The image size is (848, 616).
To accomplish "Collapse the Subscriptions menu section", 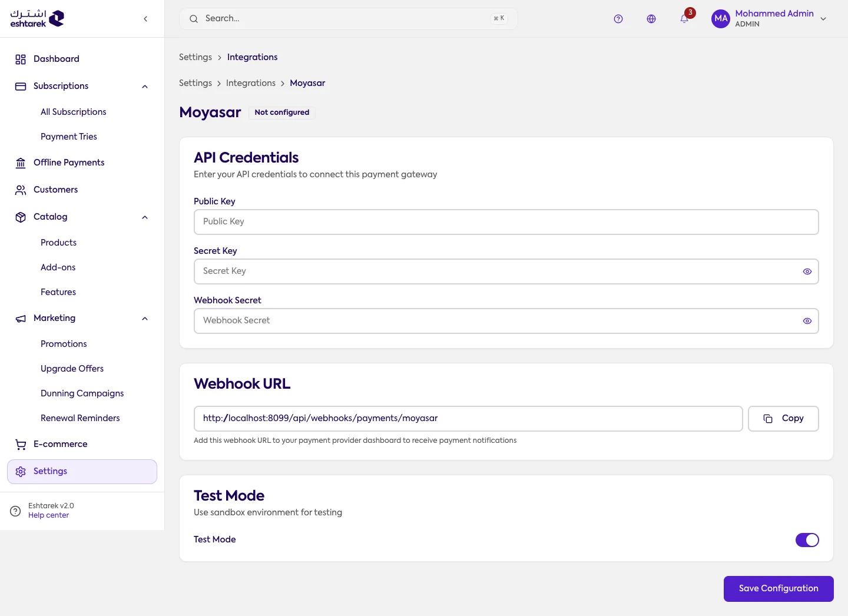I will [x=145, y=87].
